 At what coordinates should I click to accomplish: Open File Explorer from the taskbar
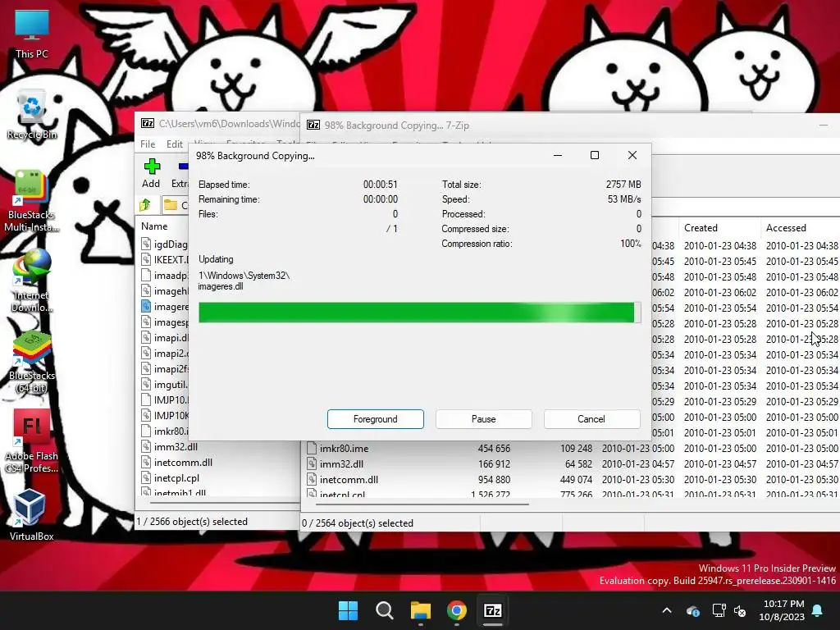(421, 610)
